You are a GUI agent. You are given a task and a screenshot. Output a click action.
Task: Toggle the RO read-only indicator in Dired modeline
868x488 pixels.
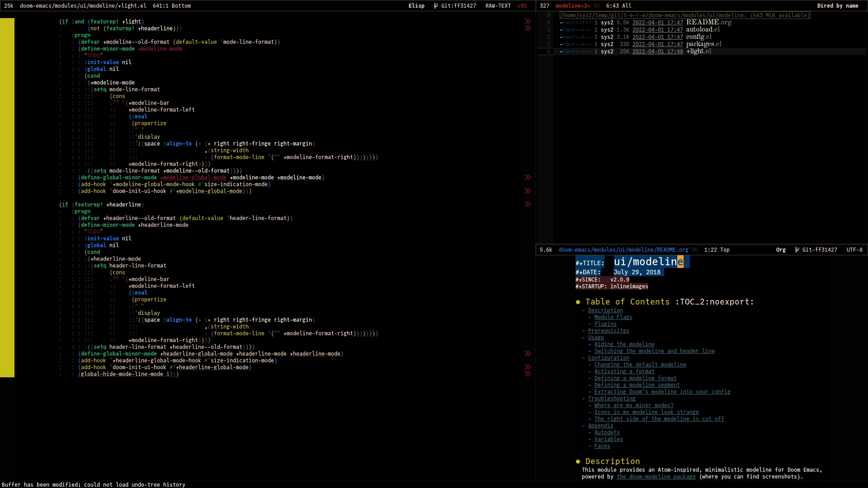point(597,6)
